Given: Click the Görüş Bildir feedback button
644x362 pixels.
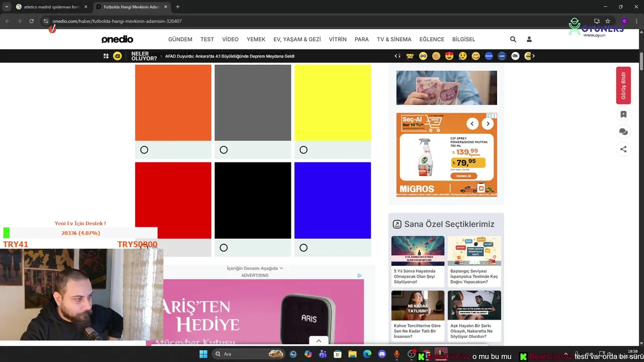Looking at the screenshot, I should coord(623,85).
